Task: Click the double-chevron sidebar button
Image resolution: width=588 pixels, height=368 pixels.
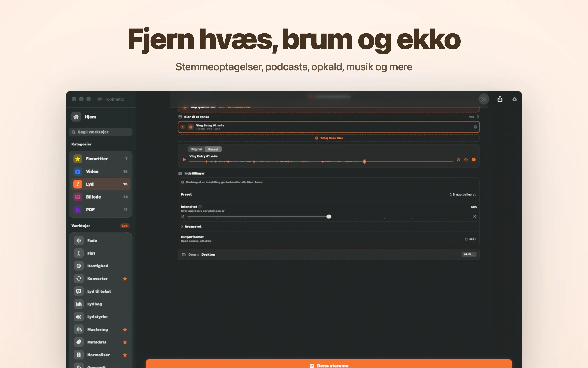Action: [483, 99]
